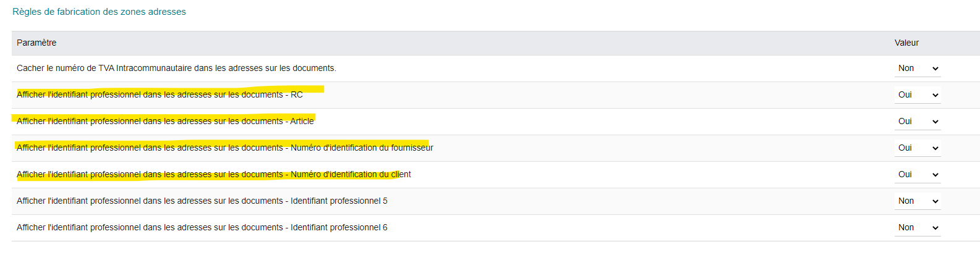Image resolution: width=980 pixels, height=255 pixels.
Task: Select the row text ending with Article
Action: (165, 121)
